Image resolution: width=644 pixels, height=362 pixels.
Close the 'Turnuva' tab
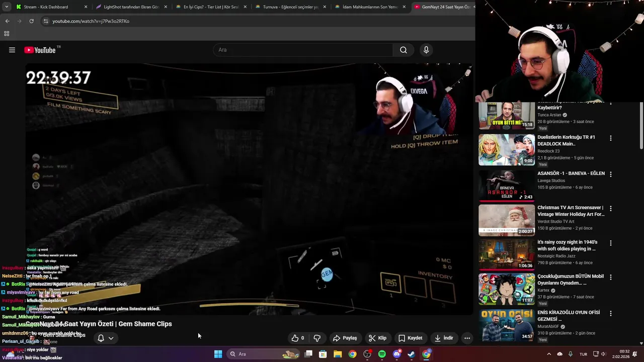coord(325,7)
